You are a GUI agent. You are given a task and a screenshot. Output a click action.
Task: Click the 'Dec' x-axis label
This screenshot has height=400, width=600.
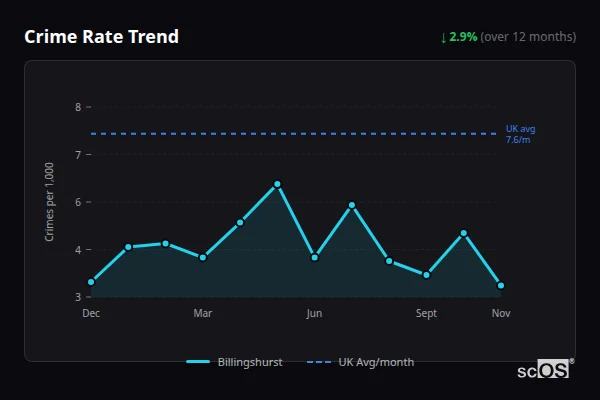pyautogui.click(x=91, y=313)
